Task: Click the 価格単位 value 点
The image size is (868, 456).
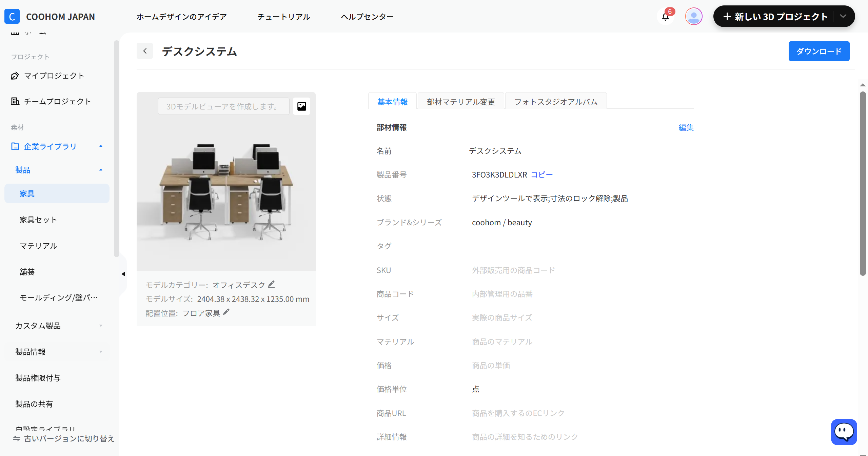Action: point(476,389)
